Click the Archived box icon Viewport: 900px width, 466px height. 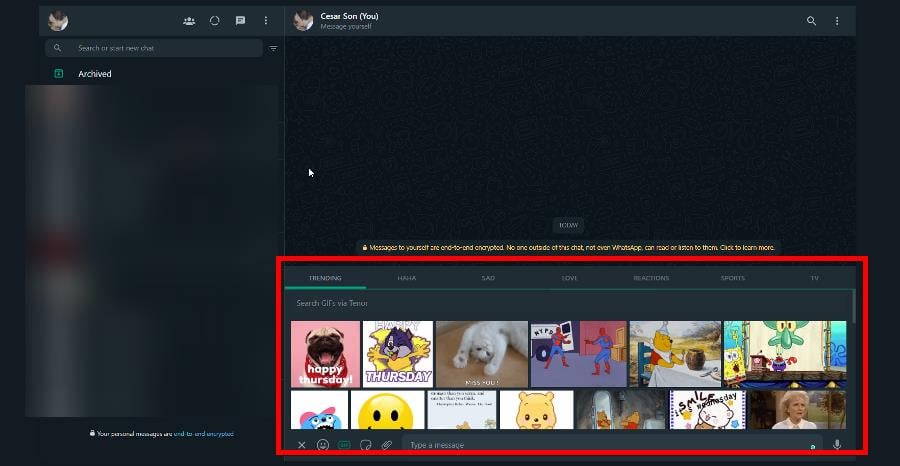(x=59, y=73)
